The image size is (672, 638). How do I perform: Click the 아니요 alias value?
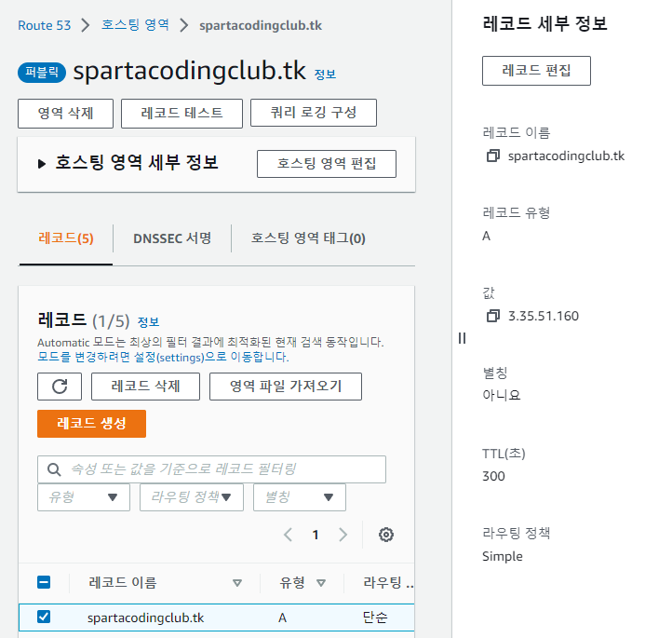[502, 395]
